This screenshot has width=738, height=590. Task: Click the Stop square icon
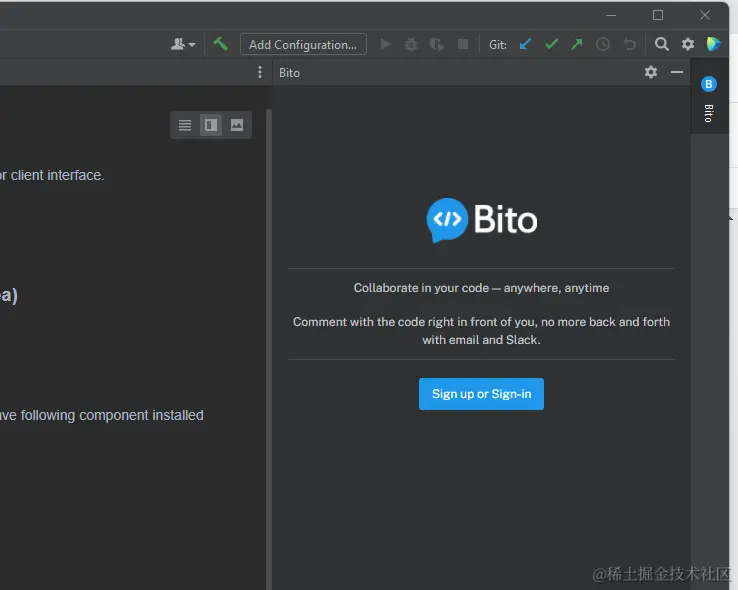click(x=463, y=44)
